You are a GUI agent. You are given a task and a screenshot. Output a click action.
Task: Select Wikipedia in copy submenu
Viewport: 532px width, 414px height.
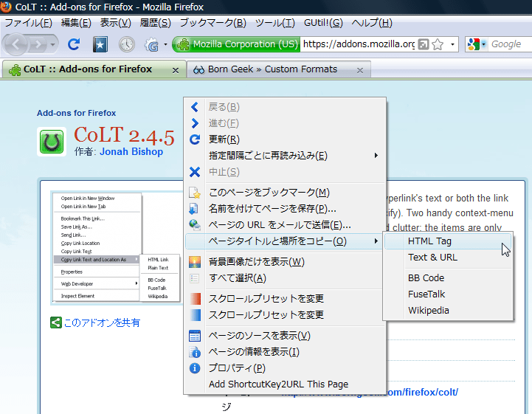pos(448,311)
